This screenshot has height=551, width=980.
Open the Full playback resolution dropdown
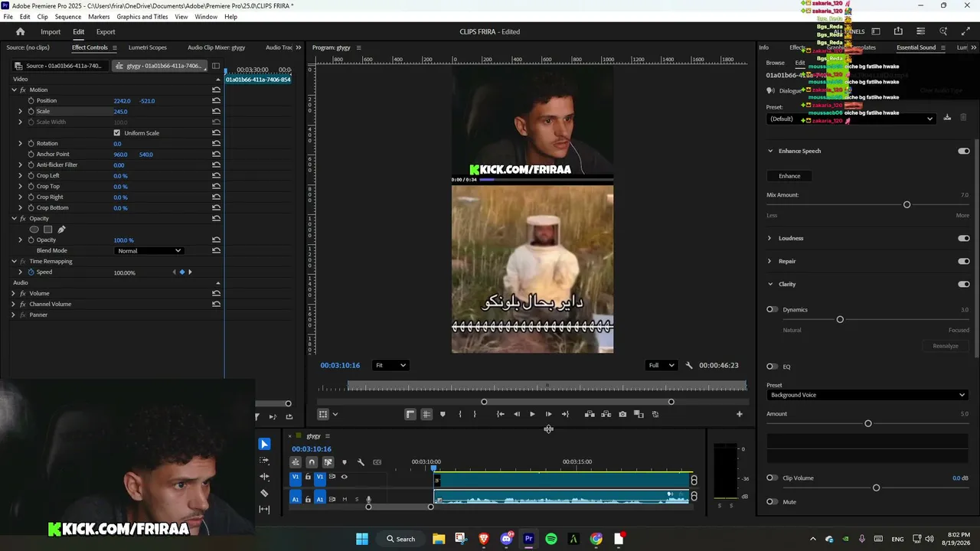(x=661, y=365)
